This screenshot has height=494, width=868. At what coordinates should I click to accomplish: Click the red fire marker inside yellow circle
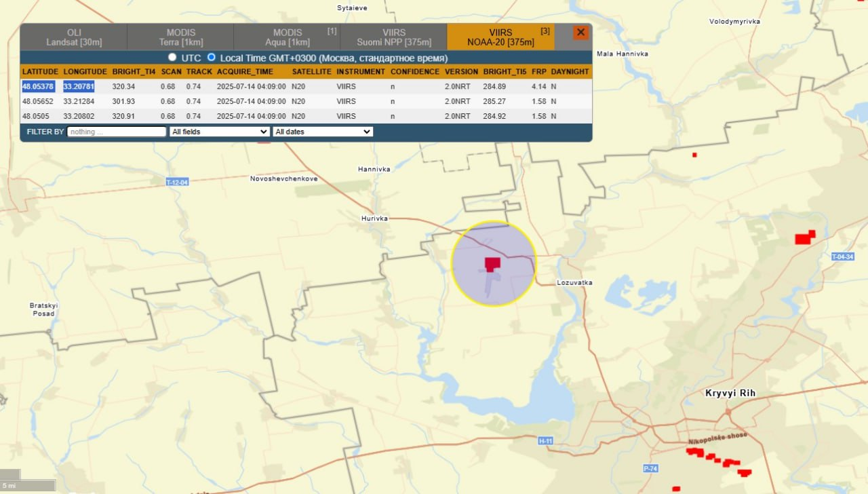click(x=492, y=264)
